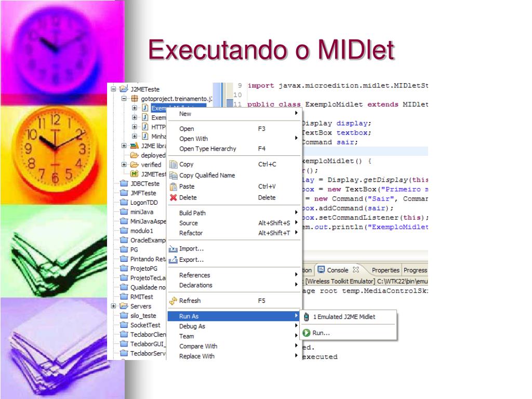Click the Import icon
The height and width of the screenshot is (399, 532).
coord(174,249)
